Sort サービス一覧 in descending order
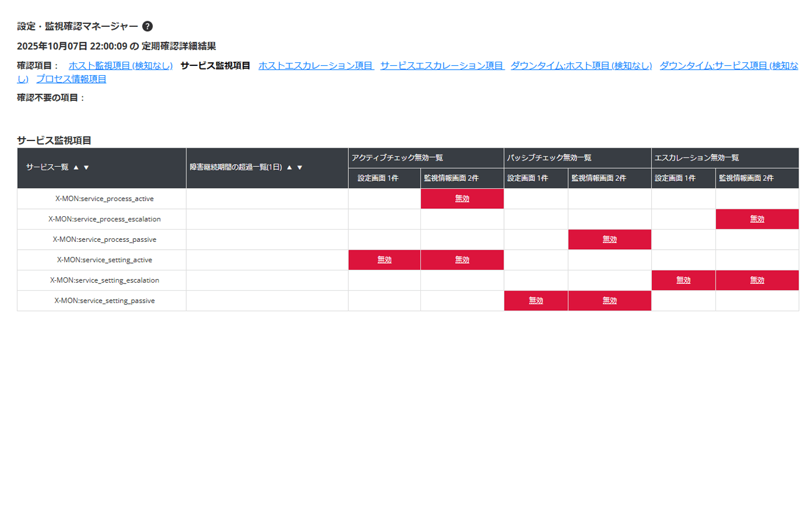Image resolution: width=812 pixels, height=527 pixels. (x=86, y=167)
